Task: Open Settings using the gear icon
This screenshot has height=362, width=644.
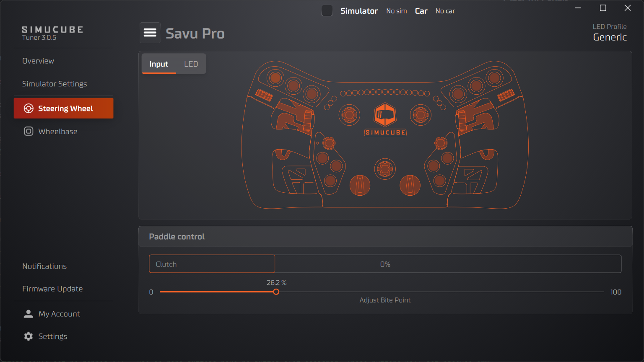Action: click(28, 336)
